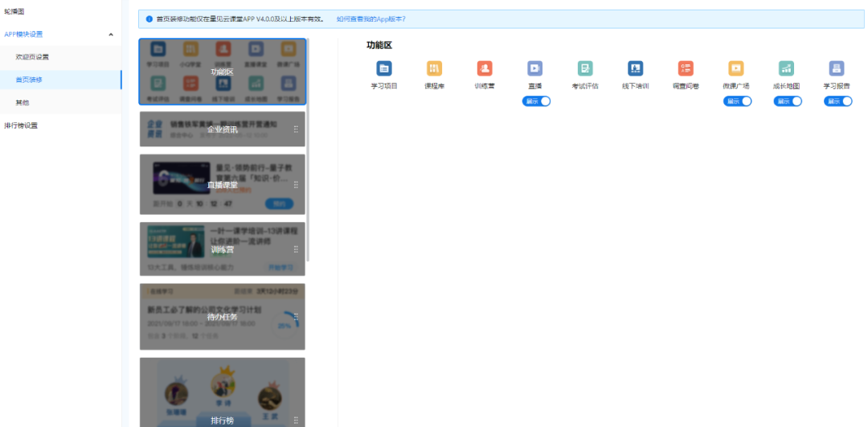Click the 线下培训 icon

click(635, 69)
